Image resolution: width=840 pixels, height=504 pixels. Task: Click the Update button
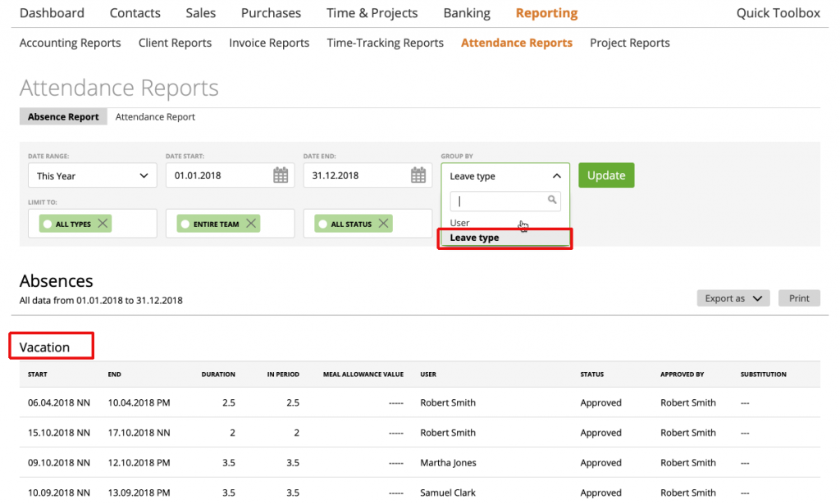606,175
